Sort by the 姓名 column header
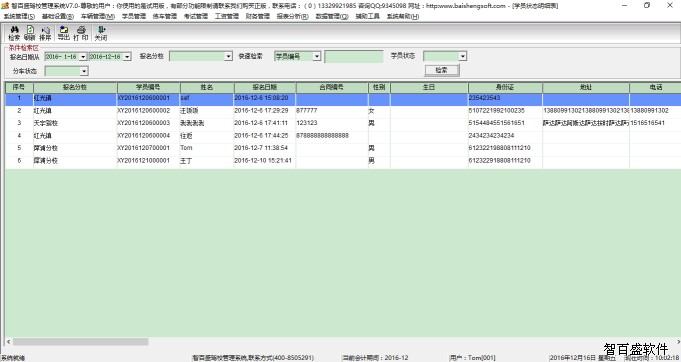681x362 pixels. click(207, 87)
